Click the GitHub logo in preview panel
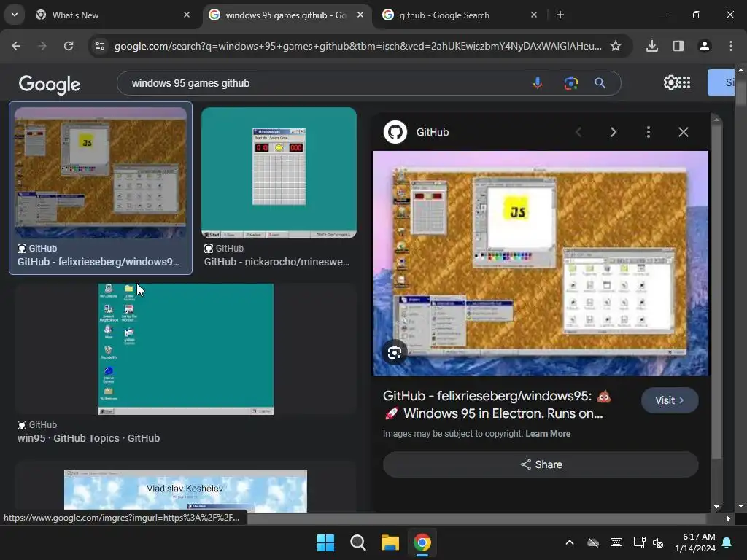This screenshot has height=560, width=747. (395, 132)
